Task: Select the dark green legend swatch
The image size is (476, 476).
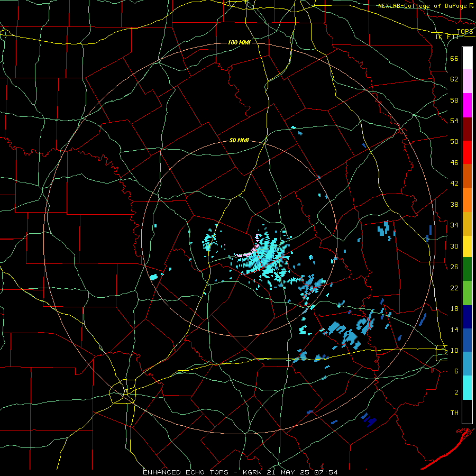Action: [x=467, y=269]
